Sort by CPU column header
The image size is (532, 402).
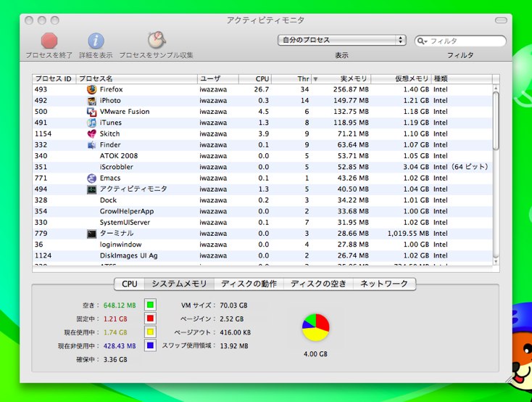coord(255,79)
